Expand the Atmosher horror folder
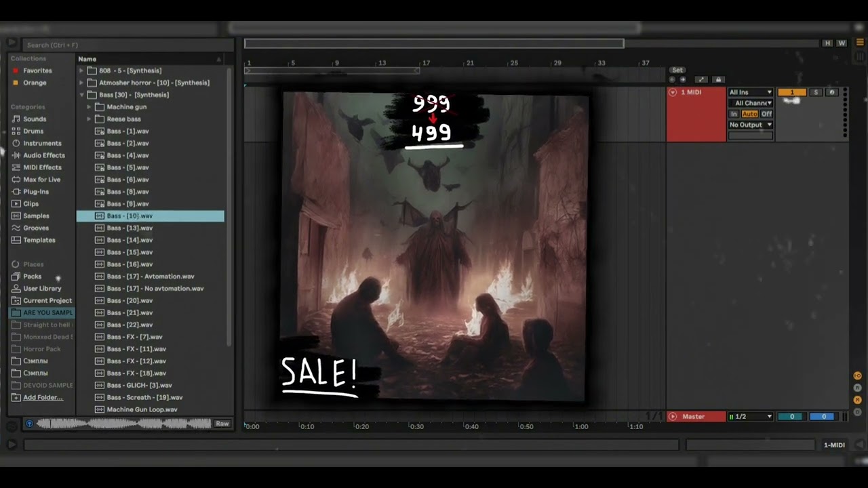868x488 pixels. [81, 83]
